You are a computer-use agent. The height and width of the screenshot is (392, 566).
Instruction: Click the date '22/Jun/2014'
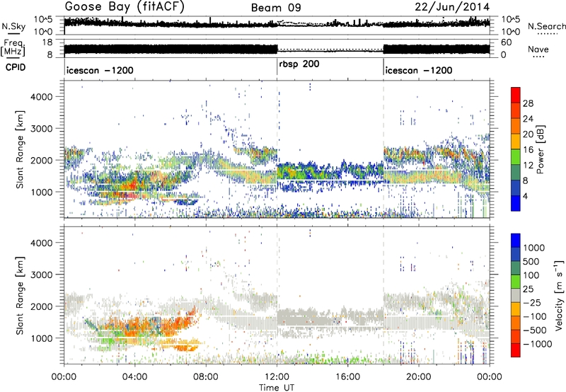click(452, 7)
